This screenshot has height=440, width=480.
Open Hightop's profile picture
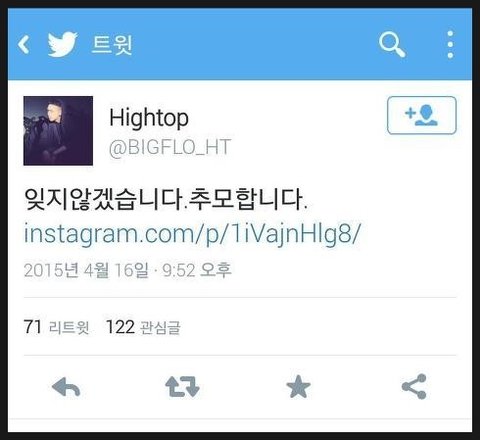(x=58, y=131)
